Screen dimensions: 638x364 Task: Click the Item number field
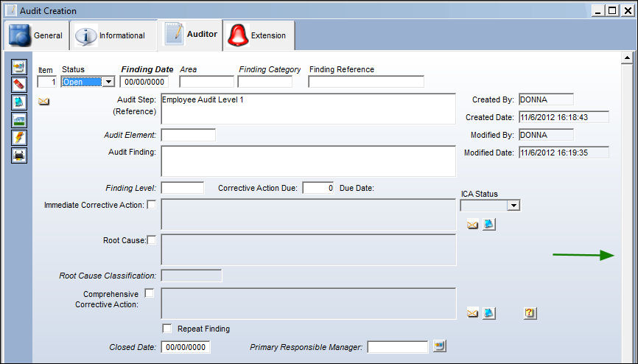point(47,82)
